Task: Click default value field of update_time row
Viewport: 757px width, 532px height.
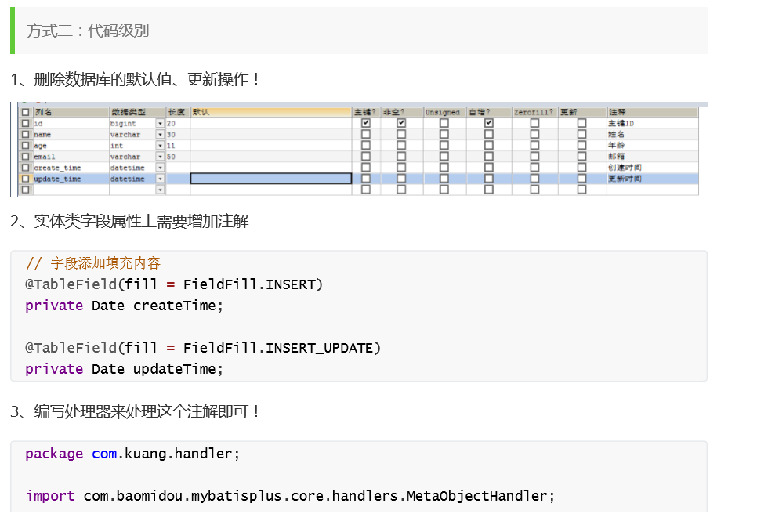Action: point(271,179)
